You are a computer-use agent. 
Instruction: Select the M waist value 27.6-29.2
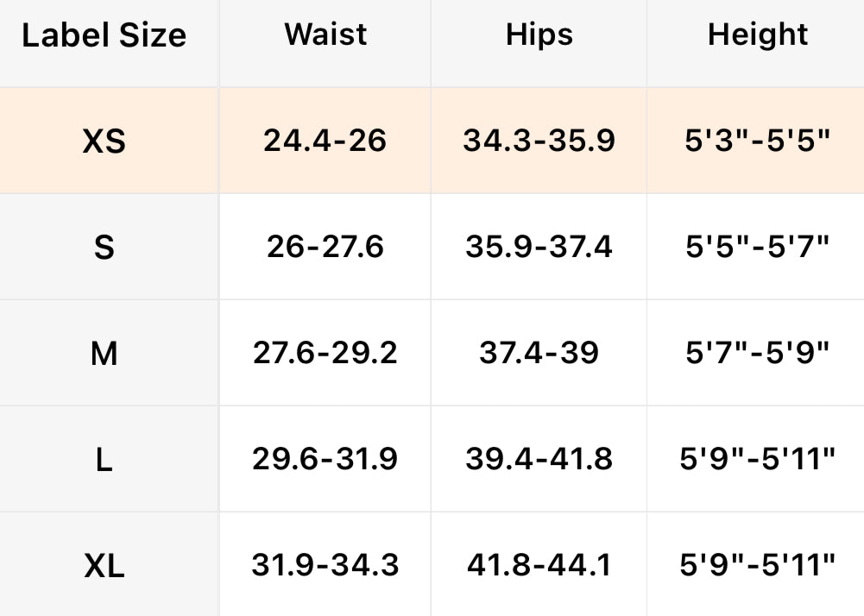(x=325, y=353)
